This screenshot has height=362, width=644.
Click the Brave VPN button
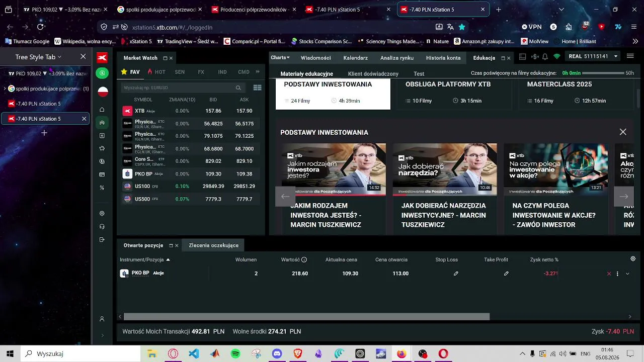click(x=532, y=27)
